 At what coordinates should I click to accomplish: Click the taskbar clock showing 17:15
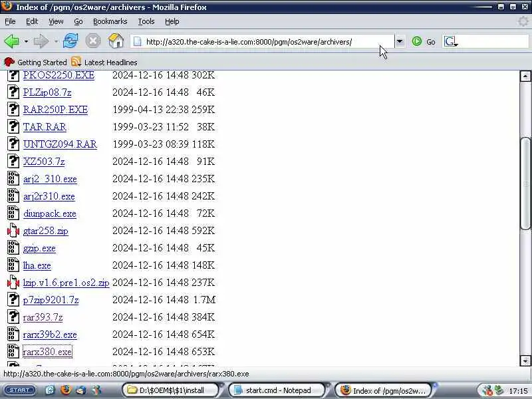tap(518, 391)
